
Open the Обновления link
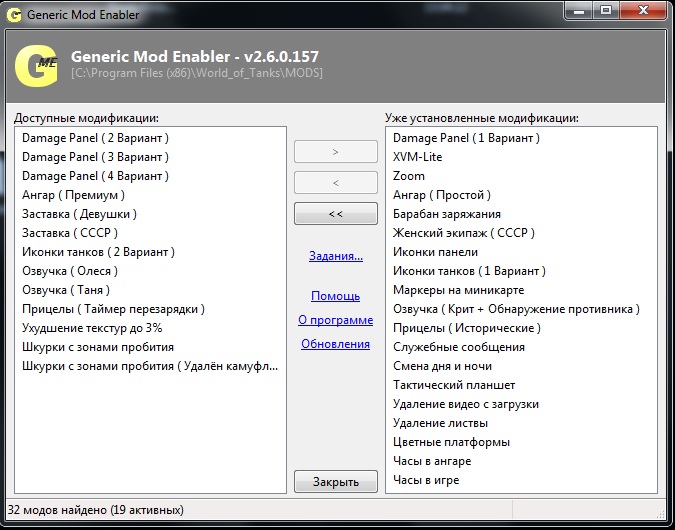pos(335,344)
